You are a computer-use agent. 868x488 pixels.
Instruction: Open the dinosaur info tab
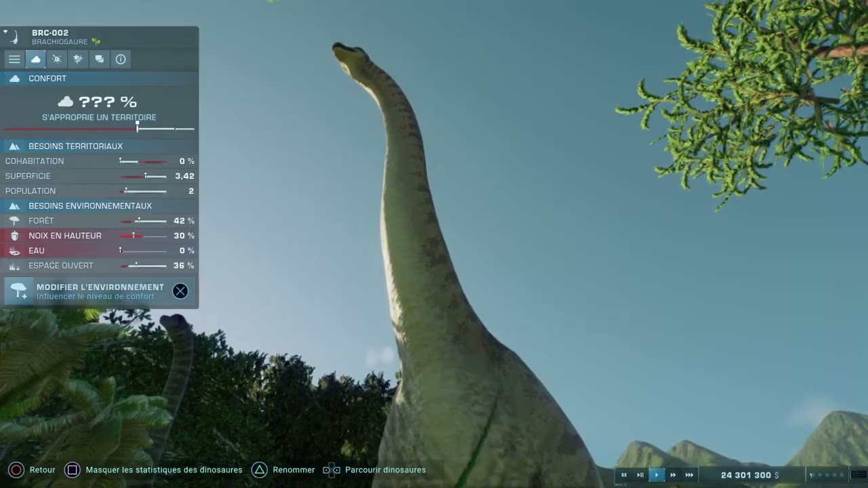(x=121, y=59)
